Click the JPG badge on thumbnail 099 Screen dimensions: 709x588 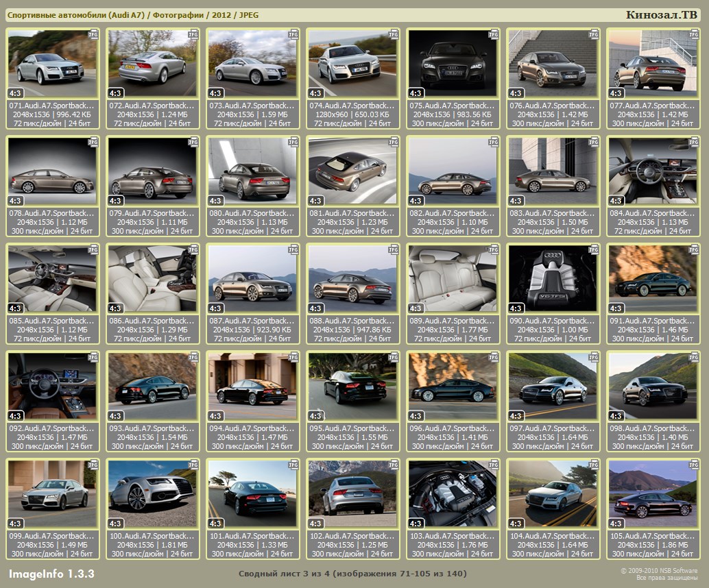[x=93, y=464]
